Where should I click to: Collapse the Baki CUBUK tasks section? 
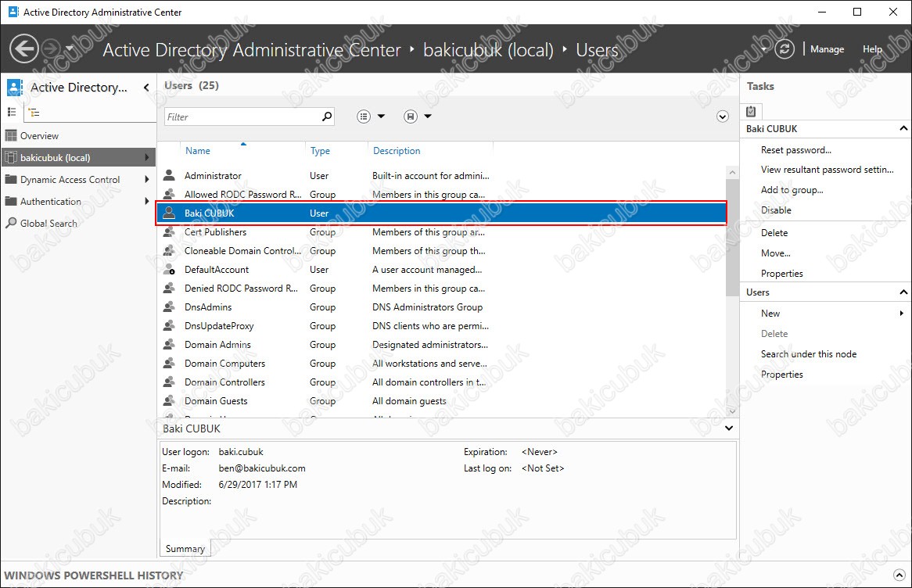pos(903,128)
